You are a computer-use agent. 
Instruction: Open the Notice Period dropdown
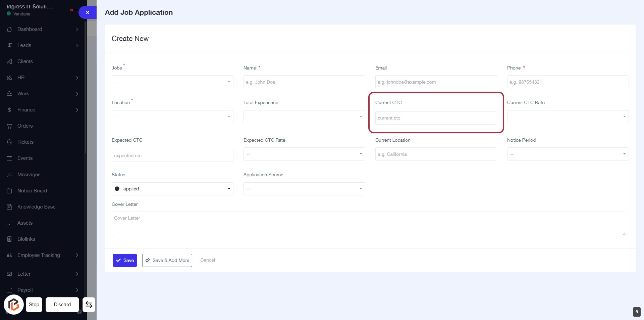point(568,154)
